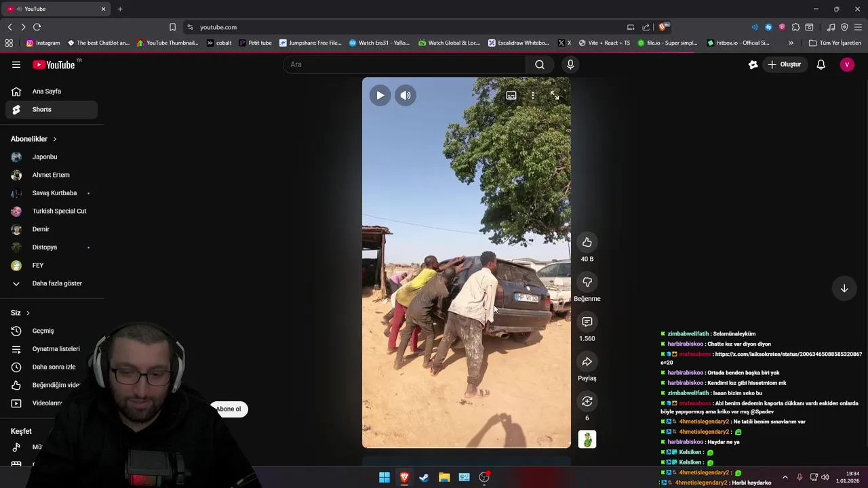
Task: Open a new browser tab
Action: 120,9
